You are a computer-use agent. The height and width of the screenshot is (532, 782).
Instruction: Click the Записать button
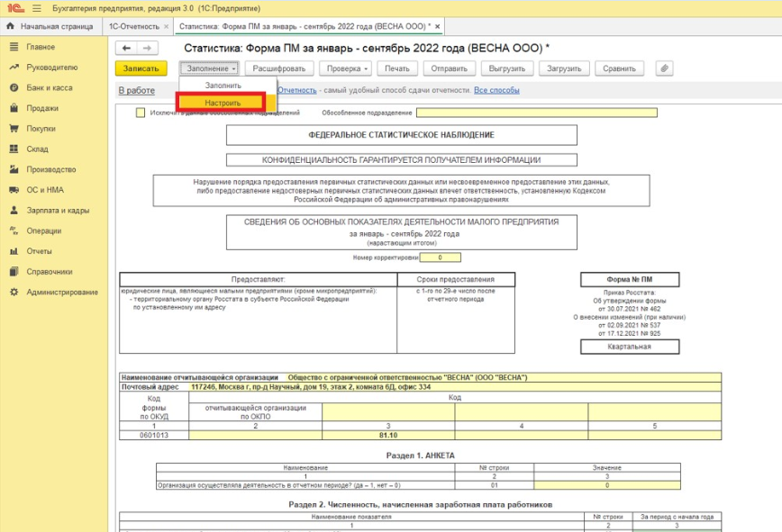tap(141, 68)
